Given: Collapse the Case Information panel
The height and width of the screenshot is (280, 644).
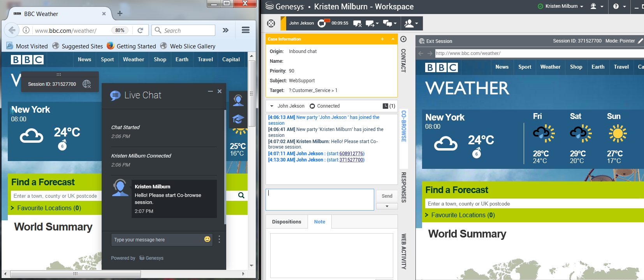Looking at the screenshot, I should [x=392, y=39].
